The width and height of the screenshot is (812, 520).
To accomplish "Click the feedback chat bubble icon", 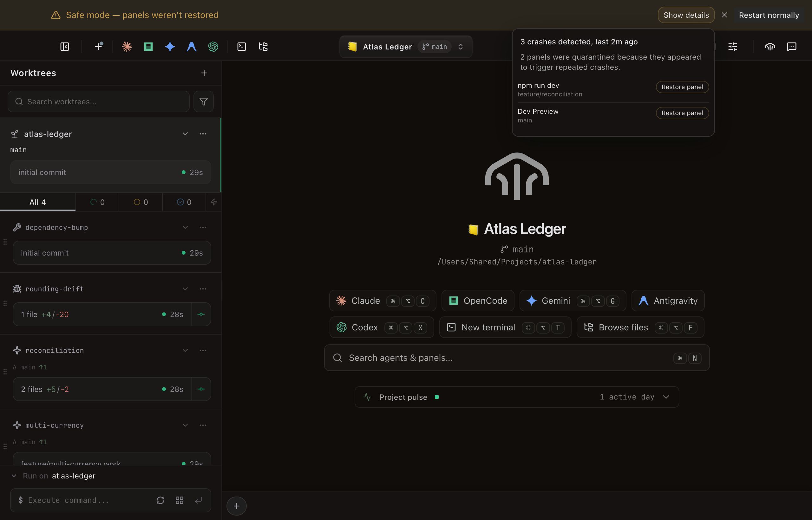I will (791, 47).
